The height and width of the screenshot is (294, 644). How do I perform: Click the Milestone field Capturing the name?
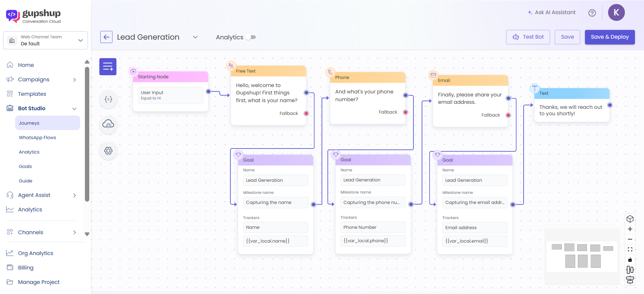275,203
